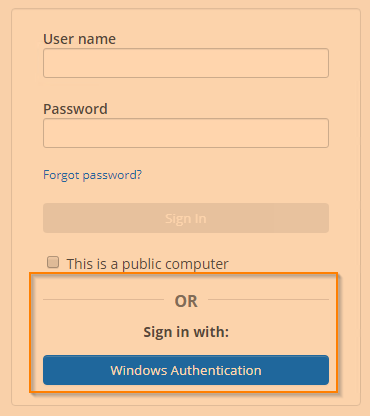Screen dimensions: 370x416
Task: Click the 'Sign in with:' heading
Action: (186, 332)
